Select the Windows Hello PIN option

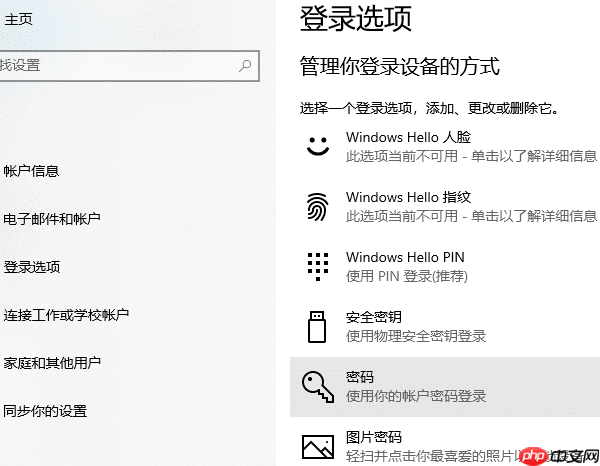click(x=445, y=267)
